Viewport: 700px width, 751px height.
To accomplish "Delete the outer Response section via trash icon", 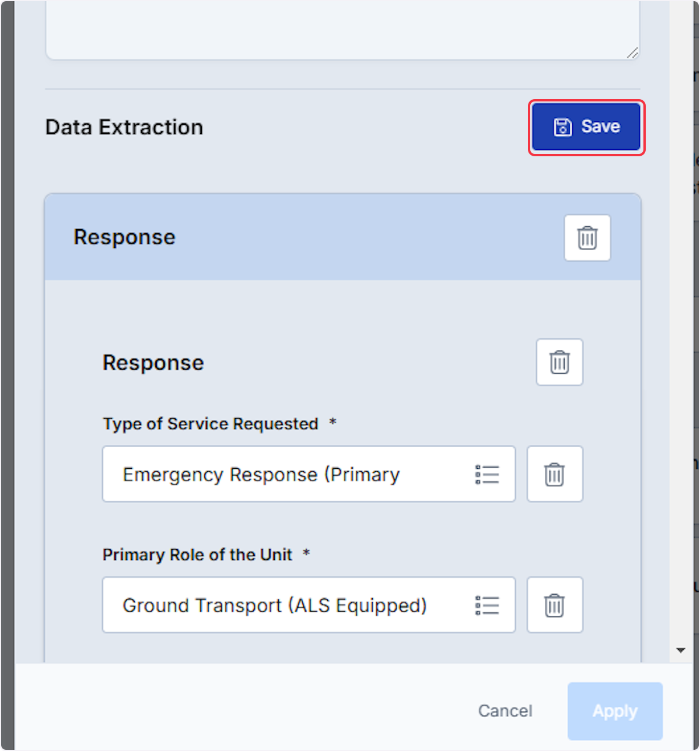I will point(587,238).
